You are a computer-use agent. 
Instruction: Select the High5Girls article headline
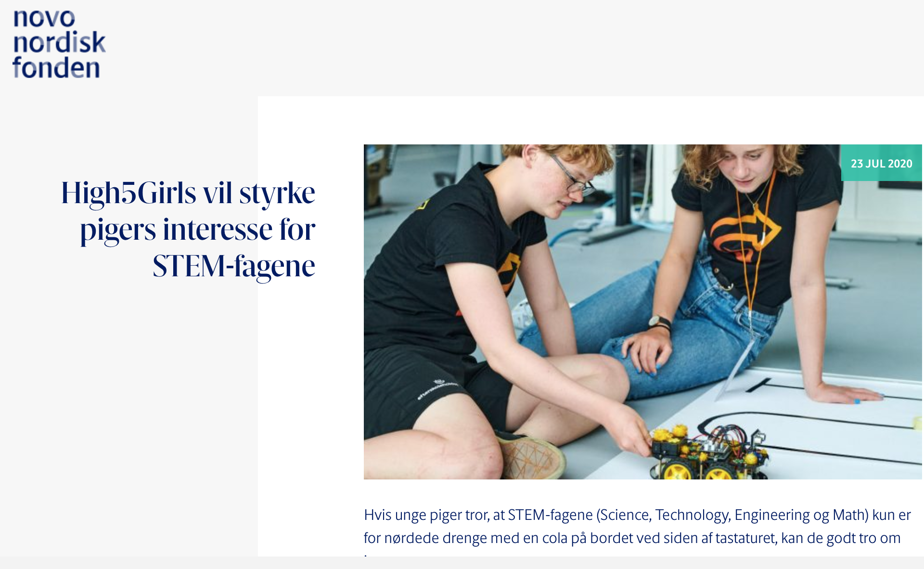pyautogui.click(x=188, y=229)
